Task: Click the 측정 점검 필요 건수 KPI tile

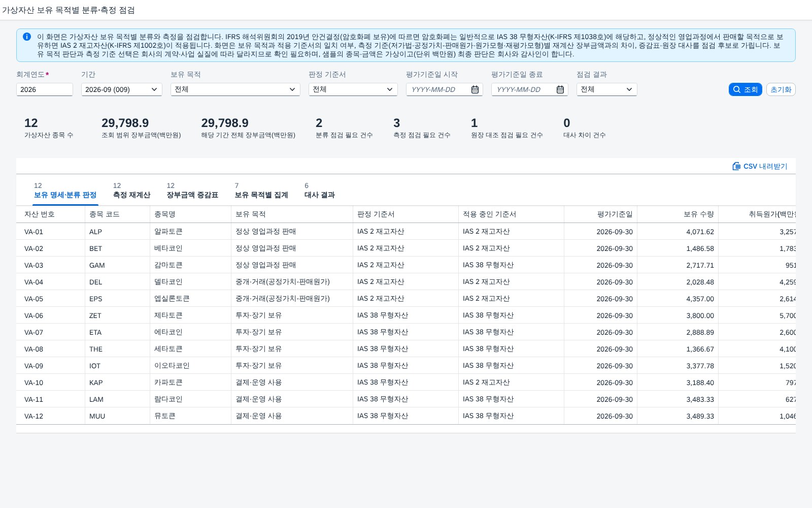Action: pos(422,128)
